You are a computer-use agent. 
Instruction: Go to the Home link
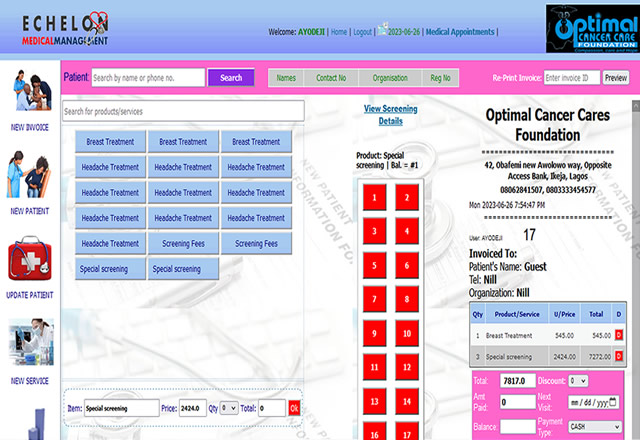pyautogui.click(x=339, y=32)
